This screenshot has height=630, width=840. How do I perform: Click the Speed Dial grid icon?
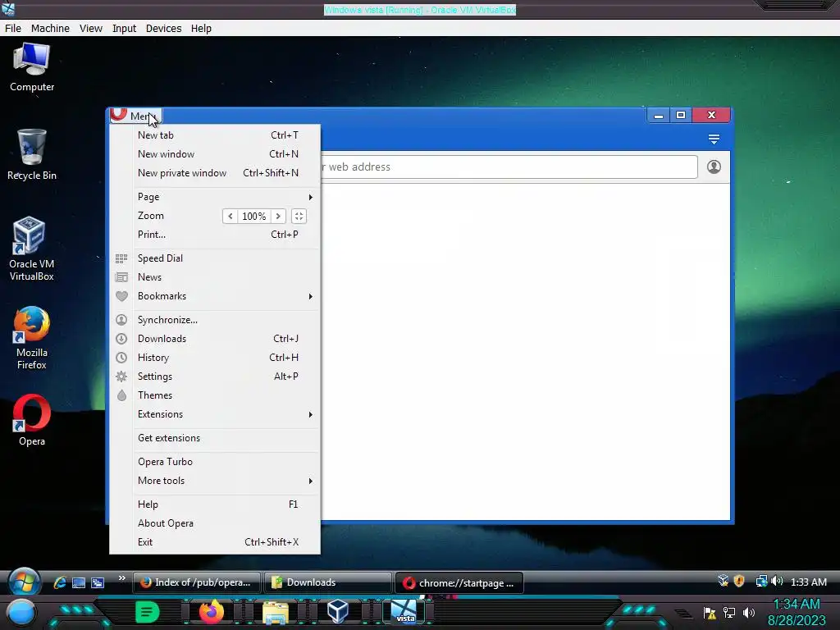click(121, 258)
